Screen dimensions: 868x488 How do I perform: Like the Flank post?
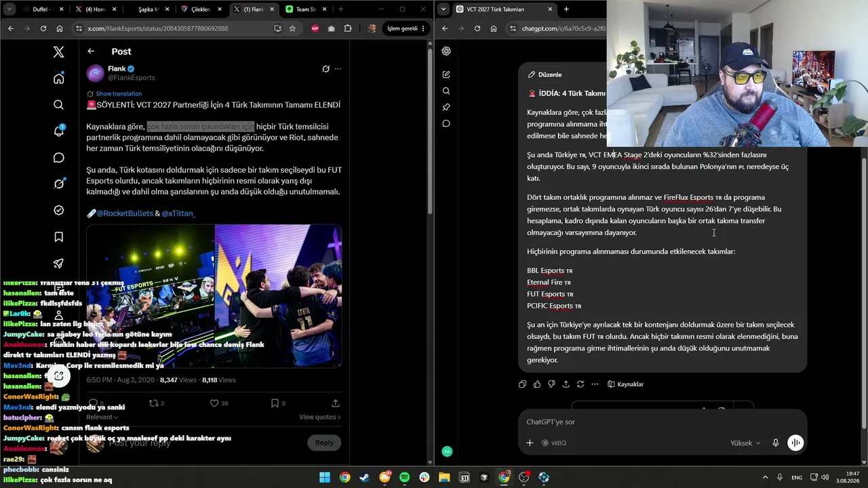tap(214, 403)
